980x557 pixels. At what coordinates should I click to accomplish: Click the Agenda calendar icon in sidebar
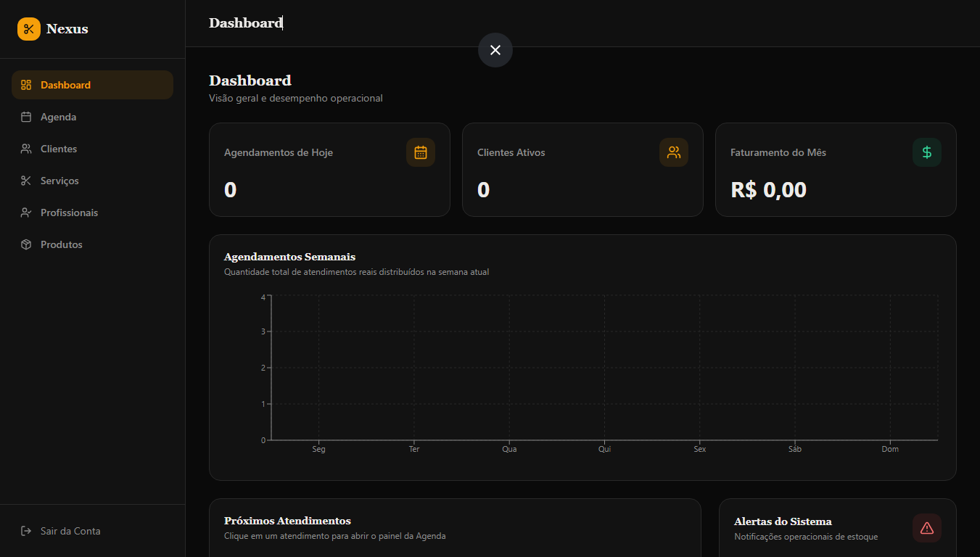click(x=26, y=117)
